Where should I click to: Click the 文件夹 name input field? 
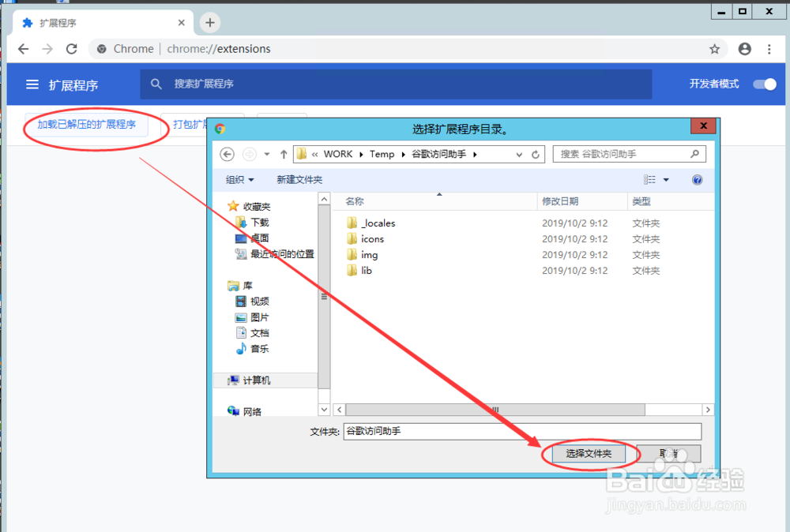coord(522,431)
